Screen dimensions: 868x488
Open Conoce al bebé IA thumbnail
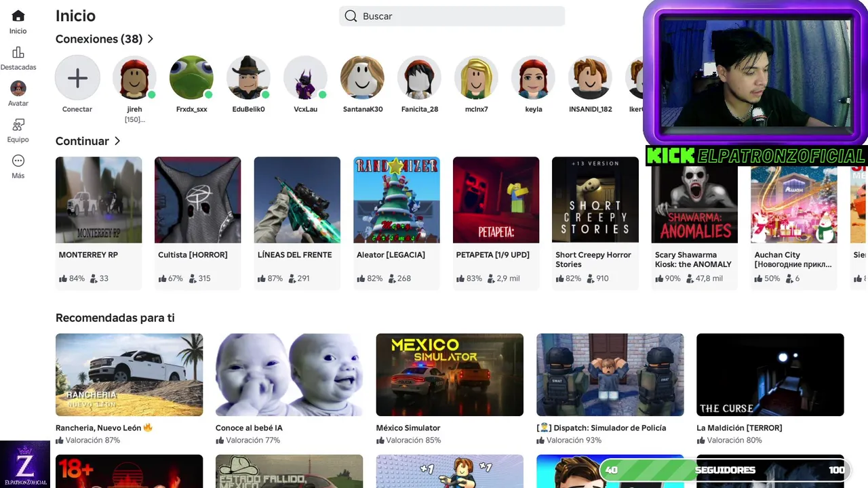[289, 375]
